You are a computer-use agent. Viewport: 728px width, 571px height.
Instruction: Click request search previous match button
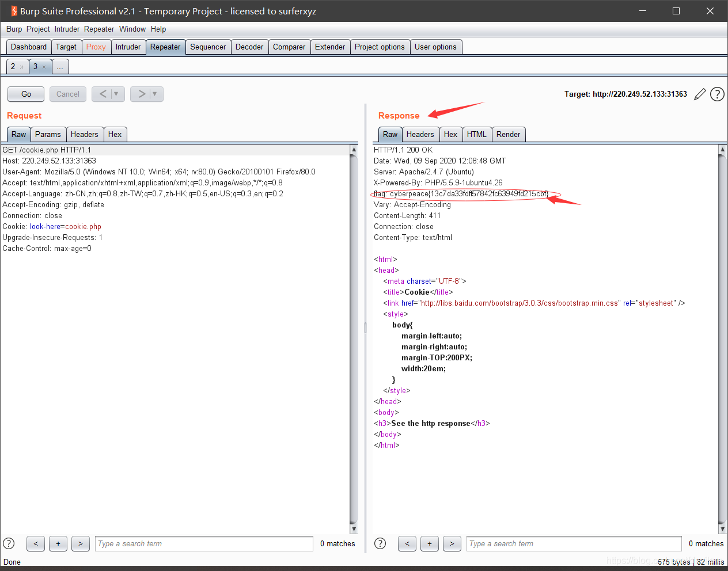point(36,543)
